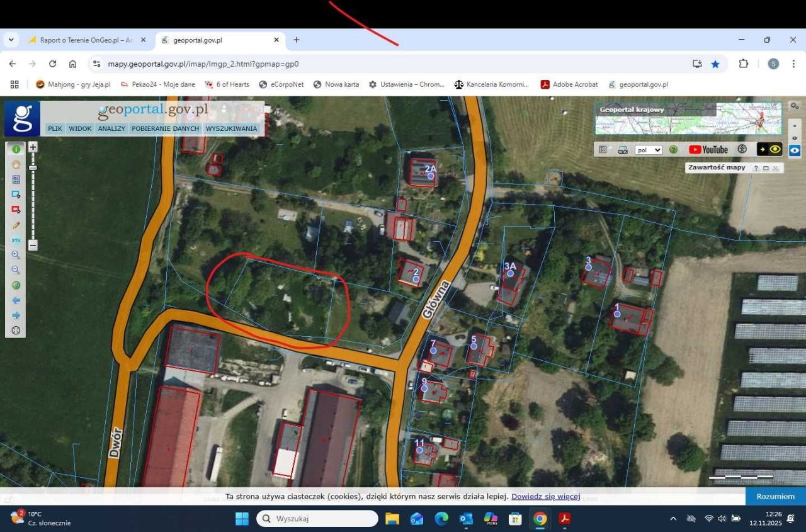The width and height of the screenshot is (806, 532).
Task: Open Microsoft Edge from the taskbar
Action: [x=441, y=519]
